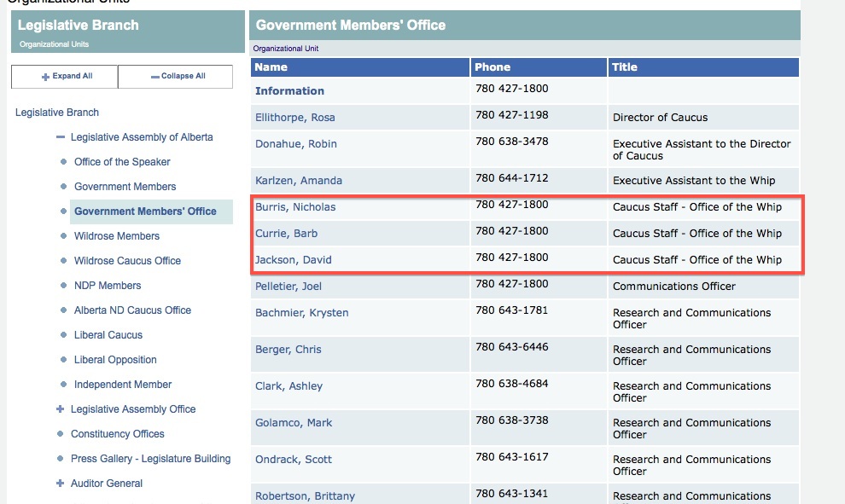Click the Organizational Unit link

pyautogui.click(x=286, y=49)
